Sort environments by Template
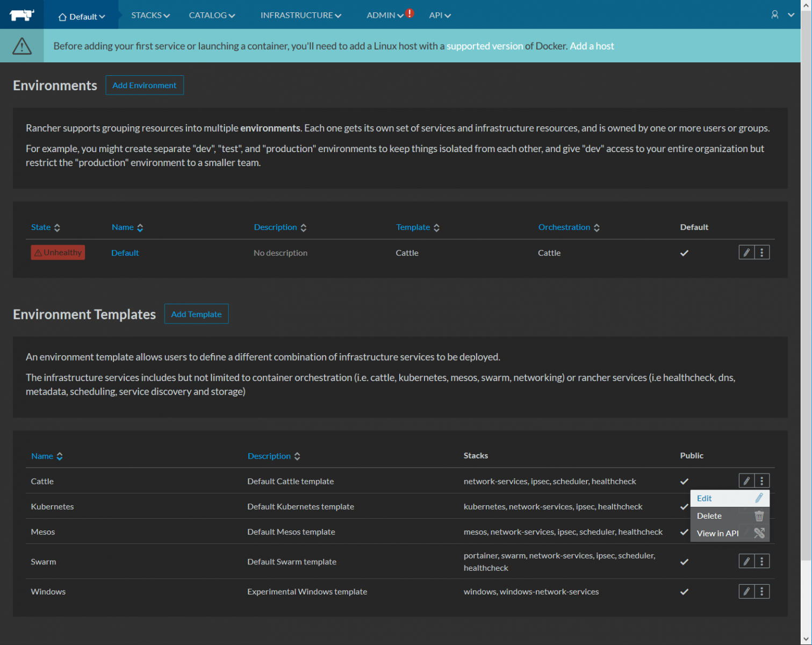The height and width of the screenshot is (645, 812). click(x=418, y=227)
